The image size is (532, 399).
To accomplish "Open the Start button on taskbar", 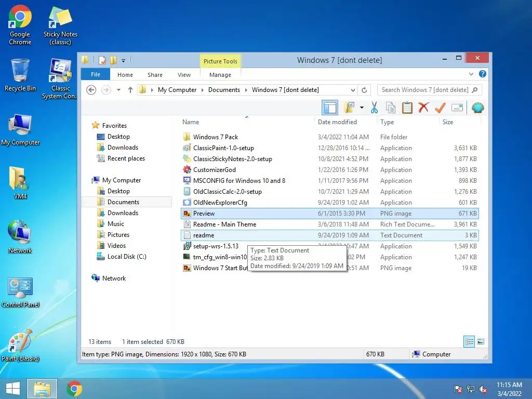I will (13, 389).
